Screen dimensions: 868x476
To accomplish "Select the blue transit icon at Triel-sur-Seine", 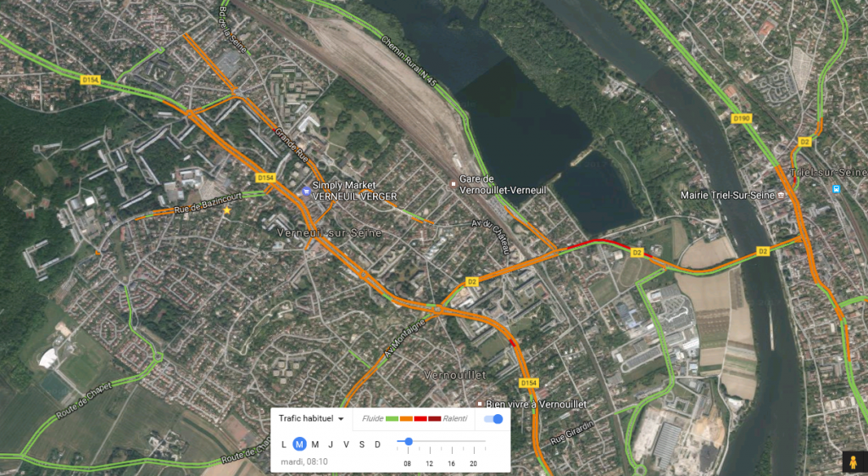I will [x=837, y=189].
